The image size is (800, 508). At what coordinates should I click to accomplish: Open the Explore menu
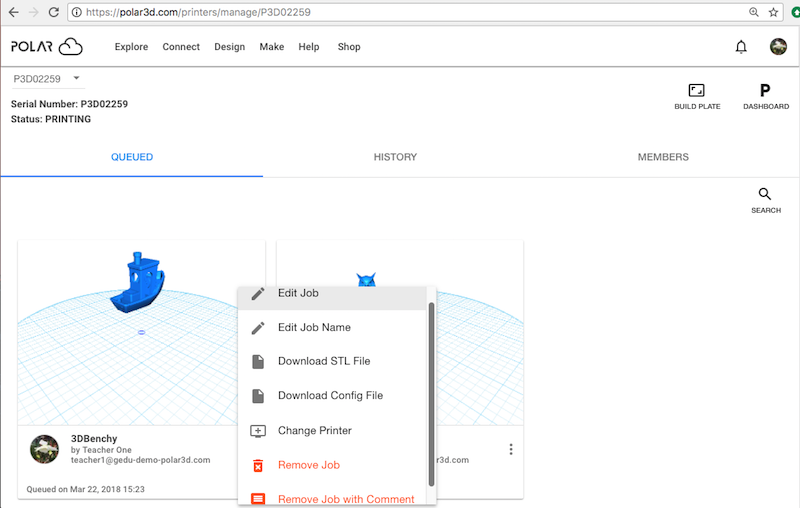click(x=131, y=47)
